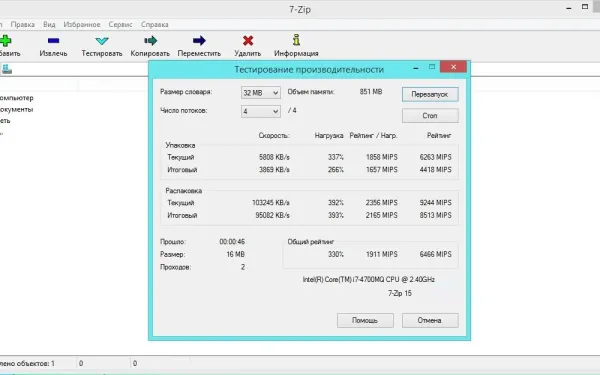Click the Переместить (Move) arrow icon
Viewport: 600px width, 375px height.
pyautogui.click(x=199, y=41)
